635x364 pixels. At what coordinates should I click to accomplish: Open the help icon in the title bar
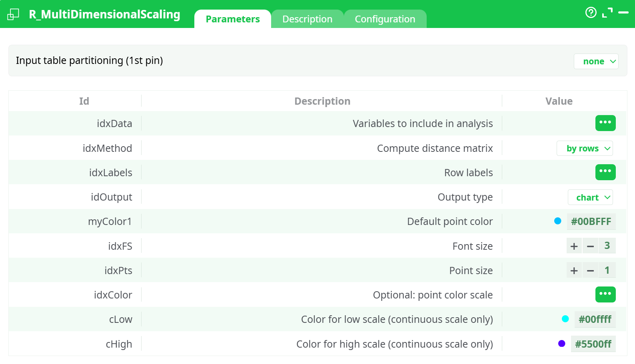click(x=591, y=13)
